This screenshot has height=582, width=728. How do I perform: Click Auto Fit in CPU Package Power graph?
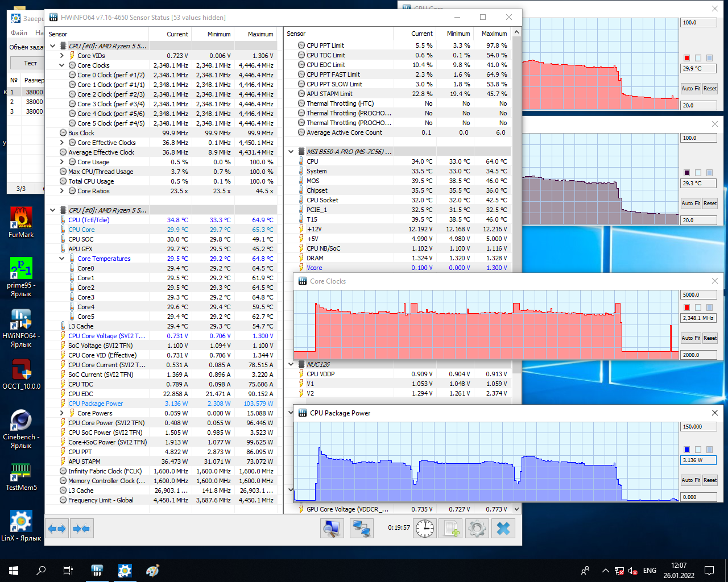tap(691, 480)
